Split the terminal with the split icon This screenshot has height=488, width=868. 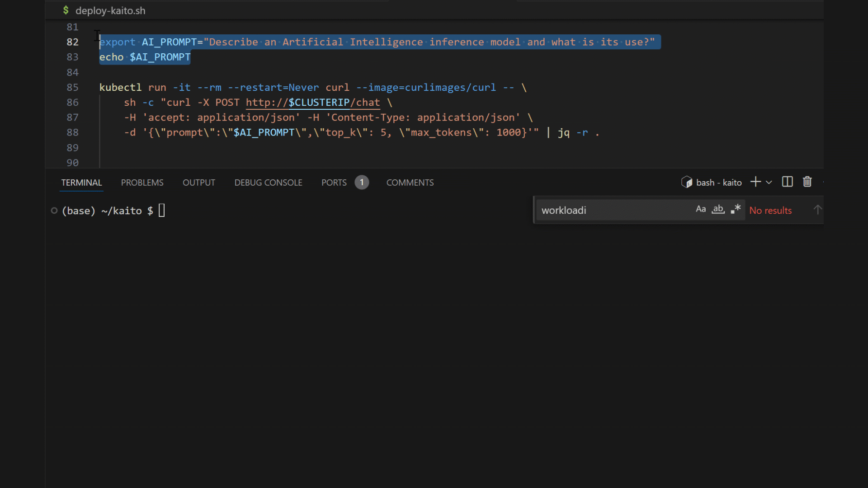click(787, 182)
